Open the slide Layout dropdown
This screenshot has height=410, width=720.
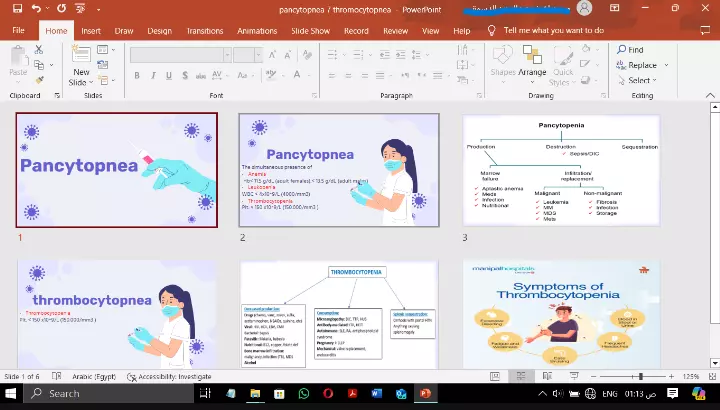click(106, 49)
